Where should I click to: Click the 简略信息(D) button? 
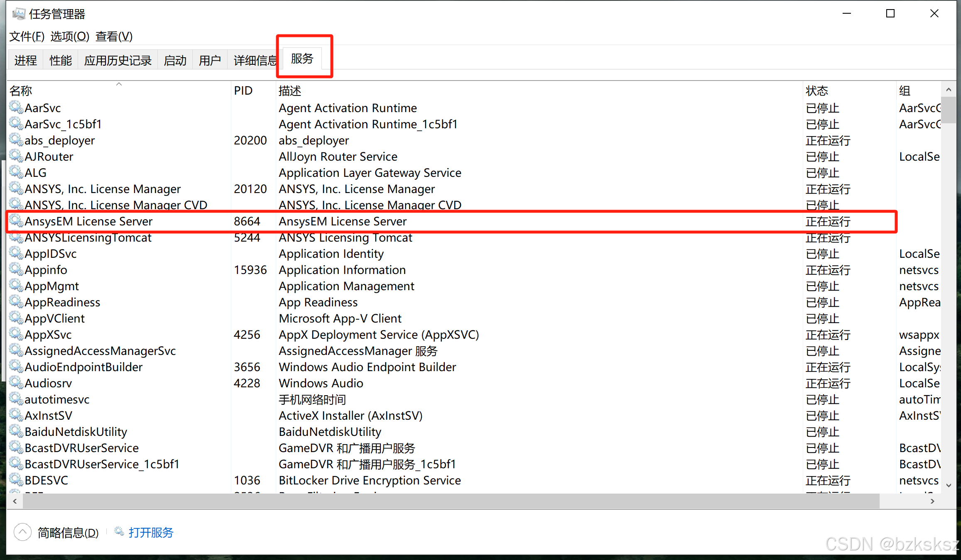click(x=68, y=532)
